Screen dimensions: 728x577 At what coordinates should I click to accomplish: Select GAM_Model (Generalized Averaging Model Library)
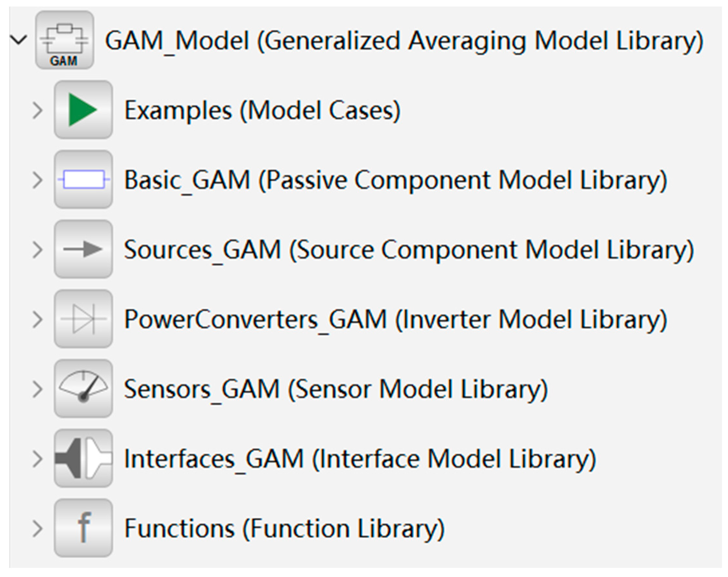click(x=404, y=41)
